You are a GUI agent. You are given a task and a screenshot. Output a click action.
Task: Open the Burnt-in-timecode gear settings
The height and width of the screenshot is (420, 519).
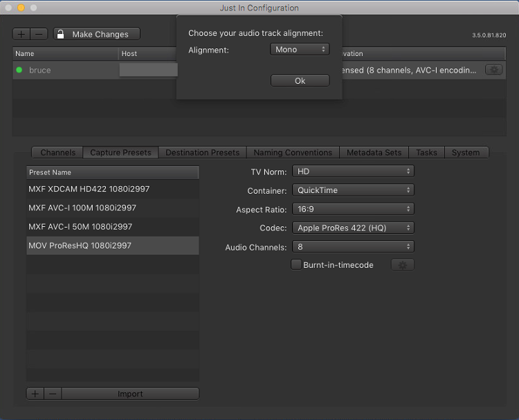pyautogui.click(x=403, y=265)
